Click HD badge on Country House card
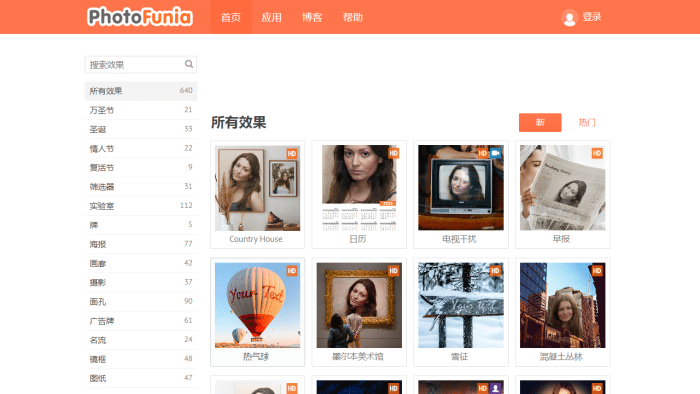 pyautogui.click(x=292, y=153)
